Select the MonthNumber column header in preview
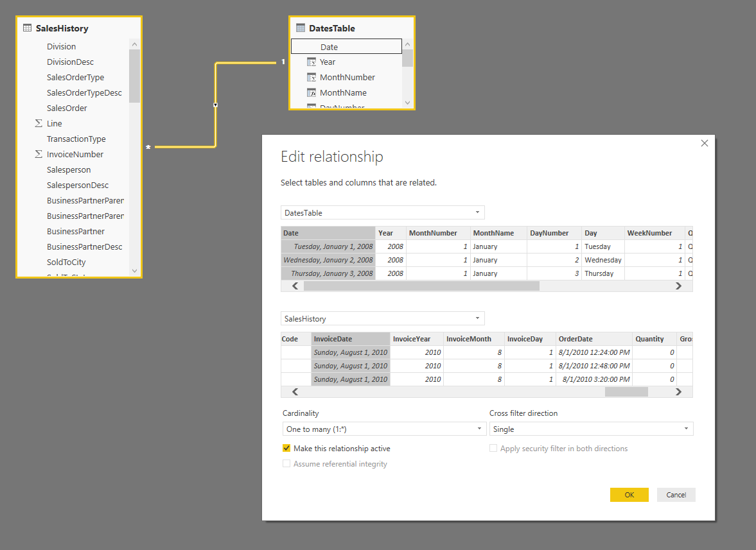 (438, 232)
